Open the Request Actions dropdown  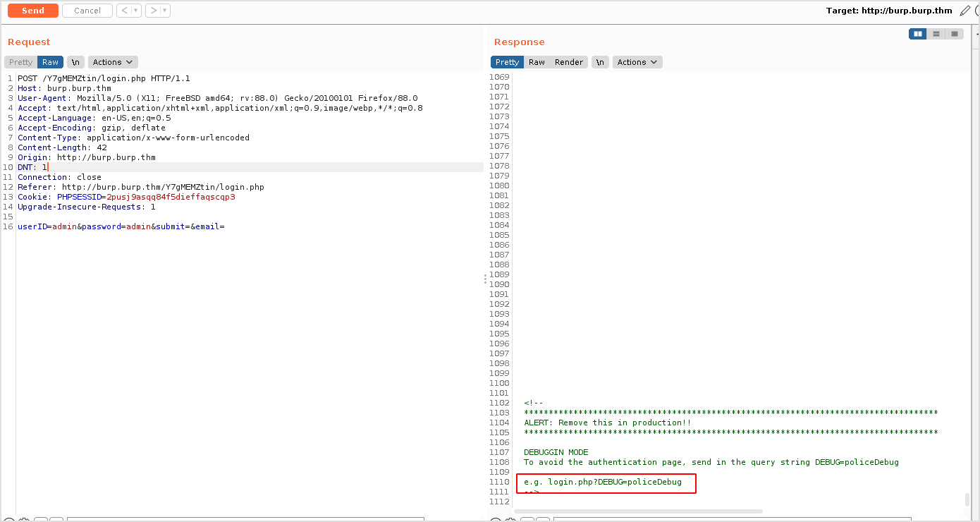(113, 62)
